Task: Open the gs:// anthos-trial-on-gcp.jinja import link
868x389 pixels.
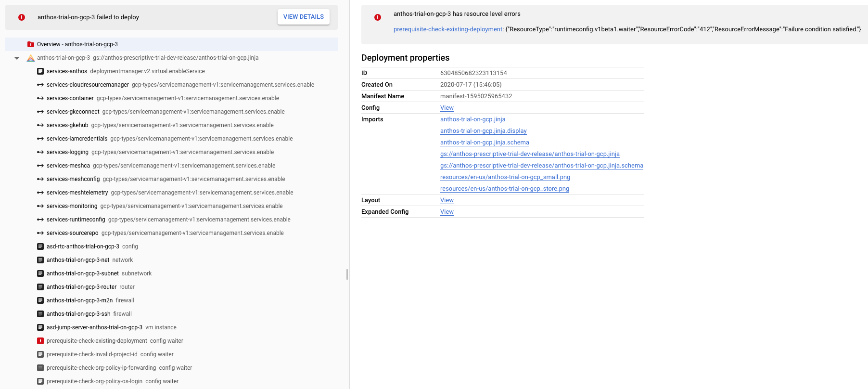Action: coord(530,154)
